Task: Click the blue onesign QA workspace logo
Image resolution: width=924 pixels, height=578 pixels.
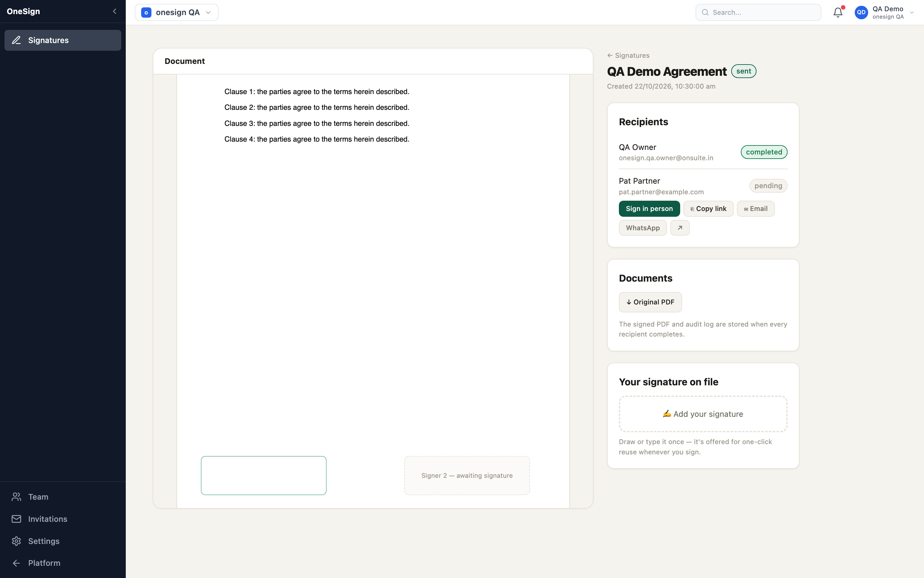Action: click(146, 13)
